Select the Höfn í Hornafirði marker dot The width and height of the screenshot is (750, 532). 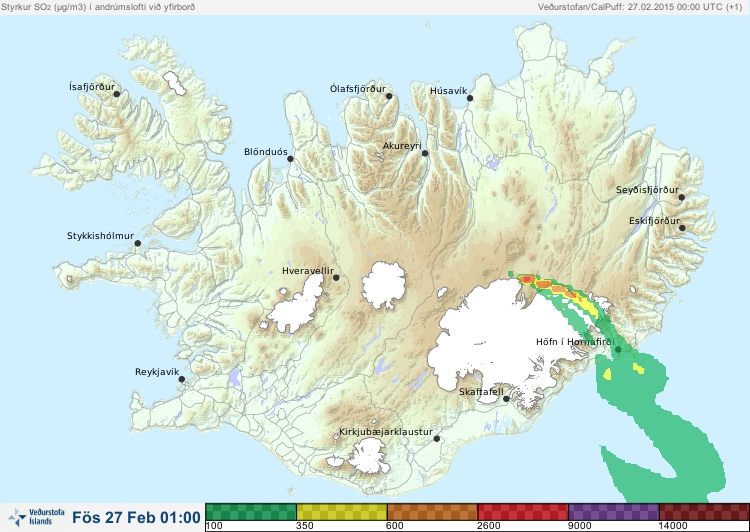tap(618, 350)
